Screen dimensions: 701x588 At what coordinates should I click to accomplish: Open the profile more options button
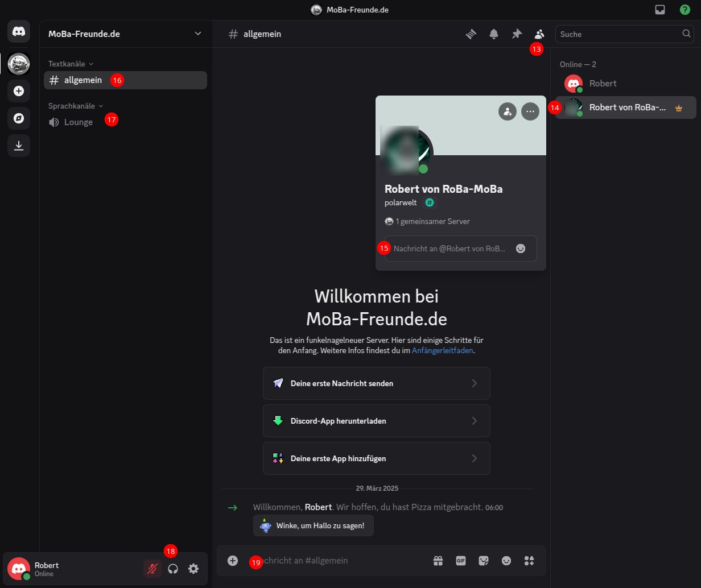[530, 111]
